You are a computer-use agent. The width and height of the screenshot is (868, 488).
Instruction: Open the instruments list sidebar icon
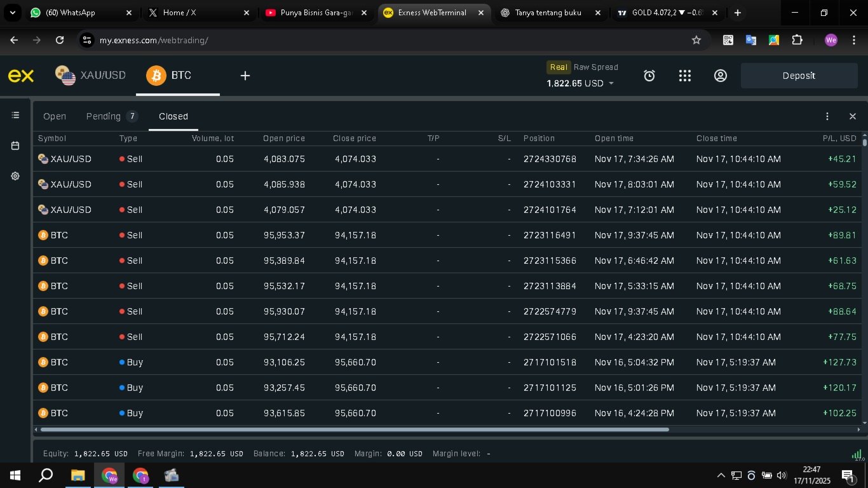[15, 115]
